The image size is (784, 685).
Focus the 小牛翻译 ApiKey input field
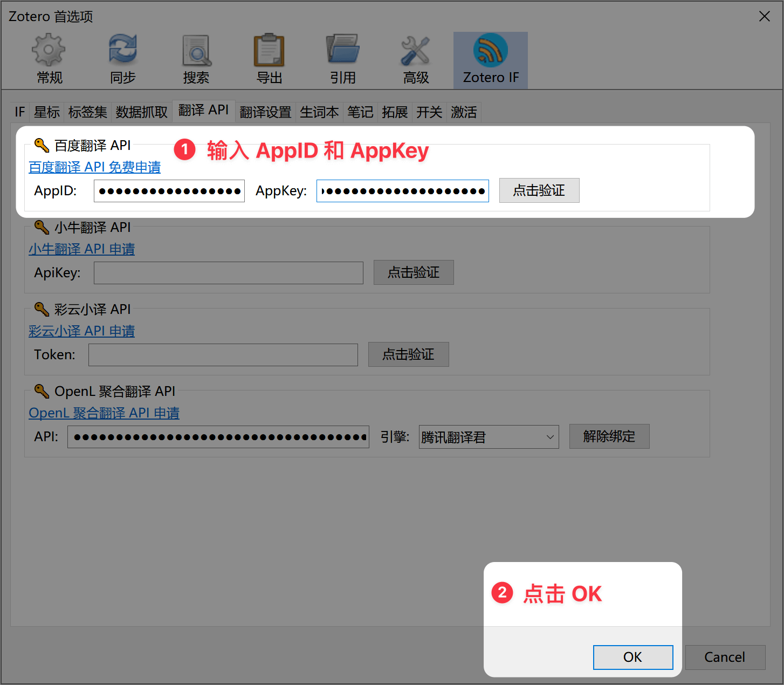229,273
